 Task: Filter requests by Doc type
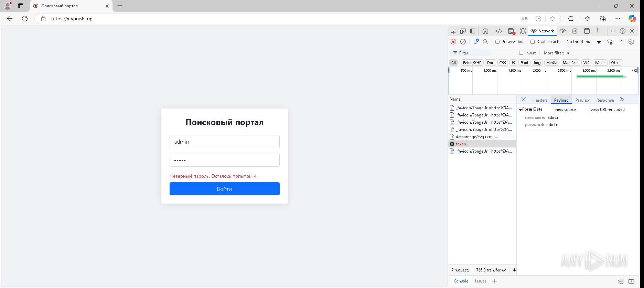tap(491, 63)
